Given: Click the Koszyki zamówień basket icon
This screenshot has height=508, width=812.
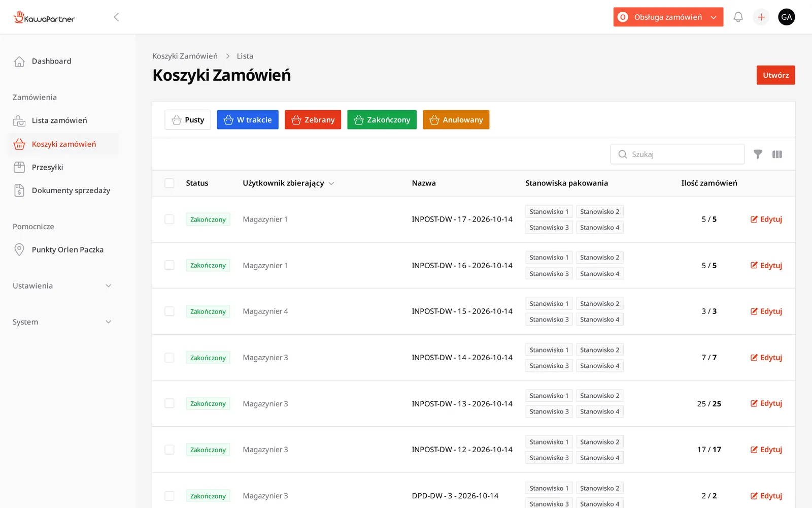Looking at the screenshot, I should (x=19, y=144).
